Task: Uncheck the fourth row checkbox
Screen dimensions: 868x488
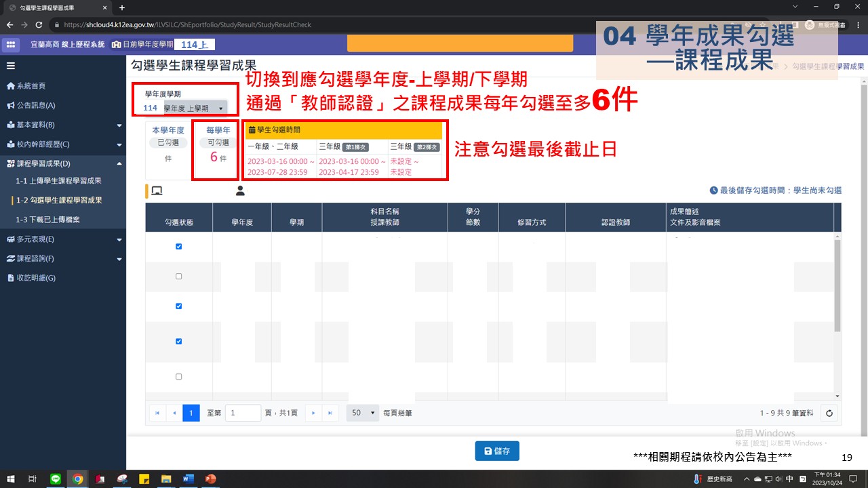Action: pyautogui.click(x=179, y=342)
